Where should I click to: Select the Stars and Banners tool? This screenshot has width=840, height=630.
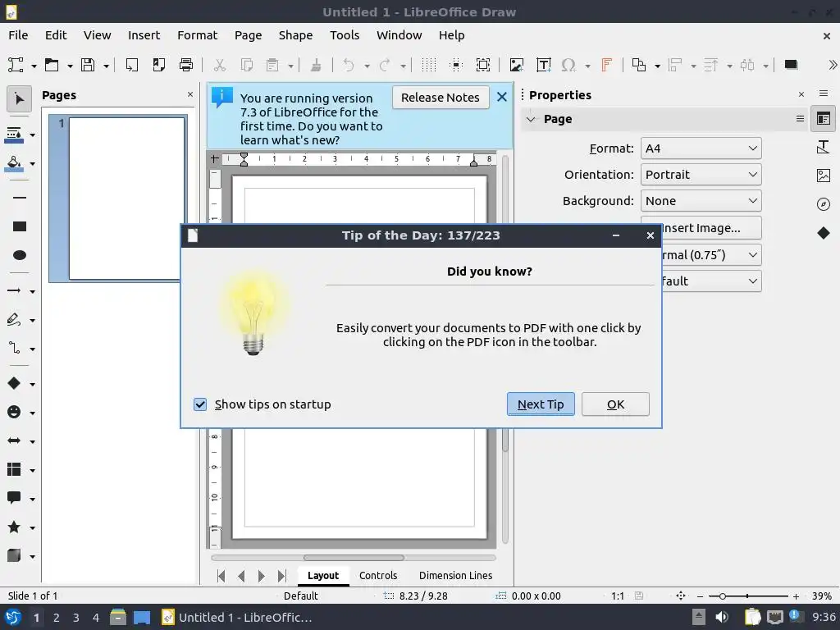click(14, 527)
